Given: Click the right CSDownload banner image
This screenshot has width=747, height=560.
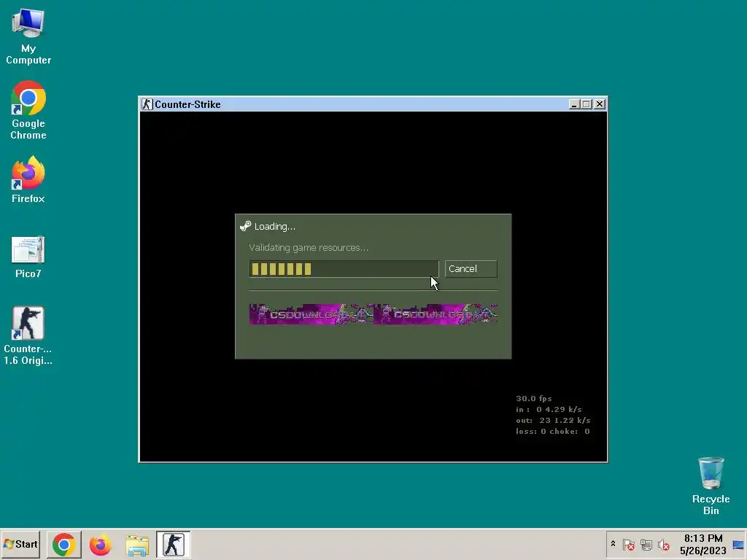Looking at the screenshot, I should [436, 314].
